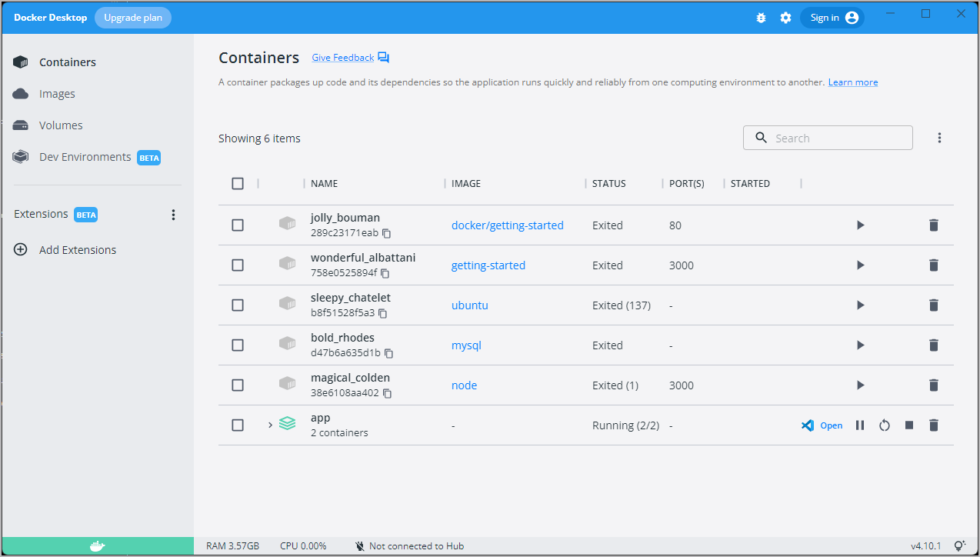
Task: Open the ubuntu image link
Action: pyautogui.click(x=470, y=305)
